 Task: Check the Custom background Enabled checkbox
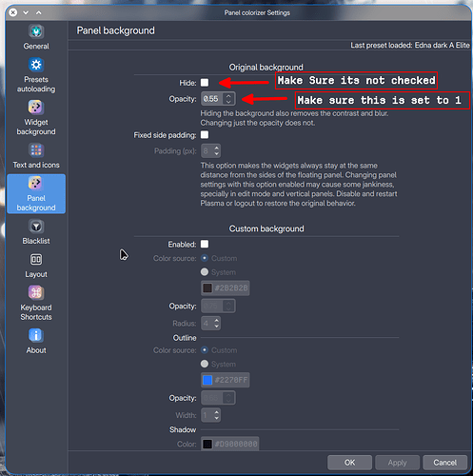point(205,244)
